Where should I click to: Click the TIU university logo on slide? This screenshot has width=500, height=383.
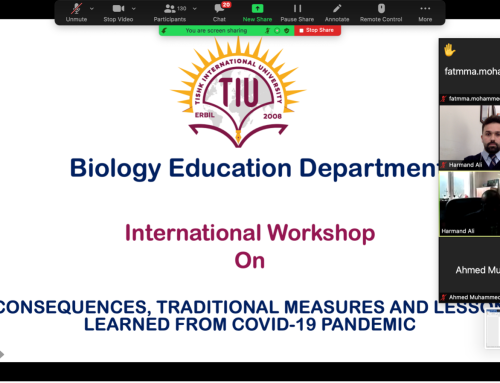coord(238,92)
